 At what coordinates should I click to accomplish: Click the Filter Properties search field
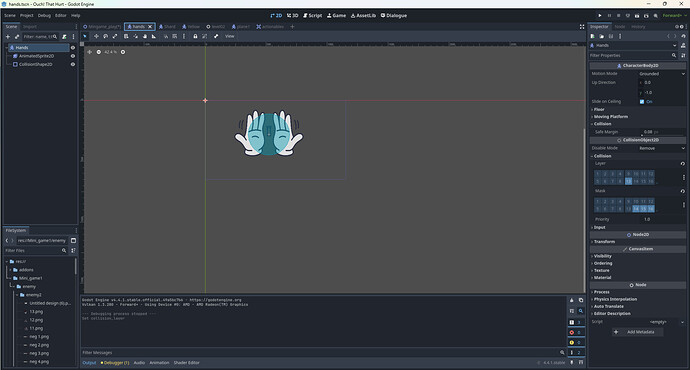coord(634,55)
